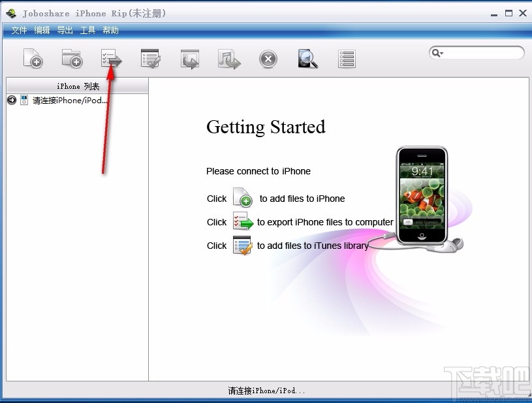Viewport: 532px width, 403px height.
Task: Click the refresh device toolbar icon
Action: point(189,59)
